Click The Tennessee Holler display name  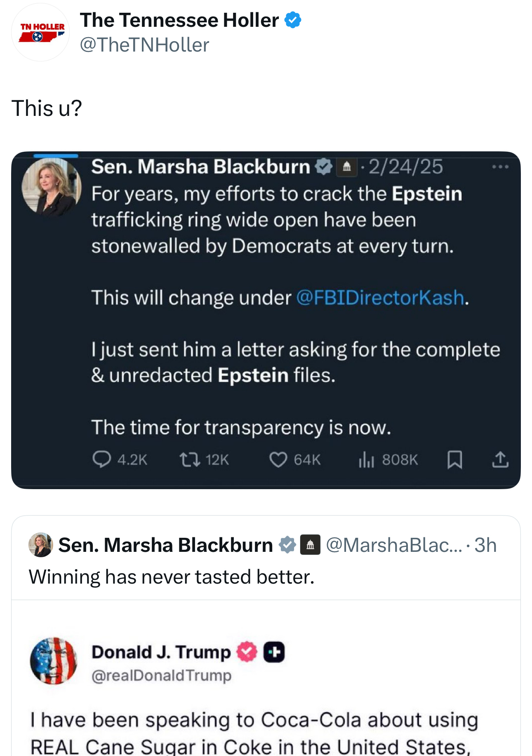(x=179, y=20)
